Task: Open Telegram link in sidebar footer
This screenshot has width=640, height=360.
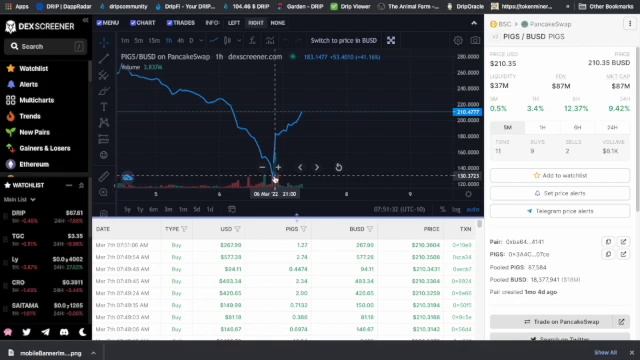Action: pyautogui.click(x=45, y=332)
